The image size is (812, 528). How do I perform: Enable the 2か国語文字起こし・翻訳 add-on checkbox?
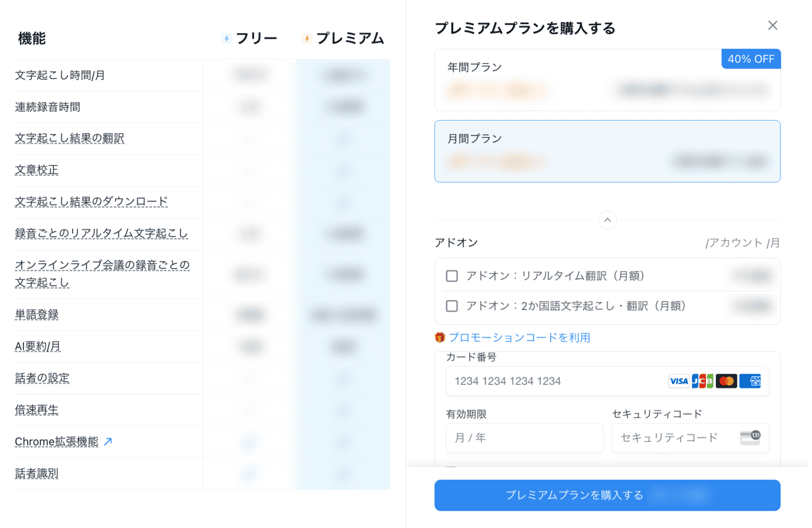[452, 306]
